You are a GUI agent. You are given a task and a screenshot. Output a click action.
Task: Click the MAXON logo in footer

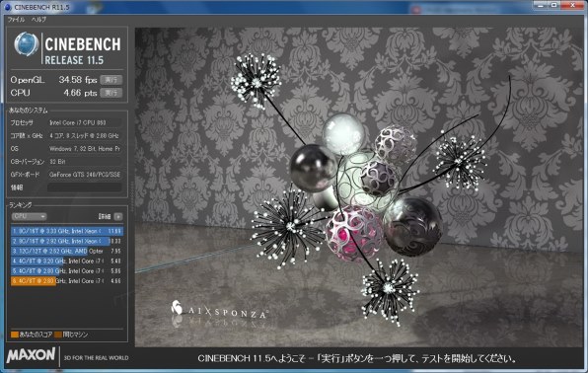32,355
